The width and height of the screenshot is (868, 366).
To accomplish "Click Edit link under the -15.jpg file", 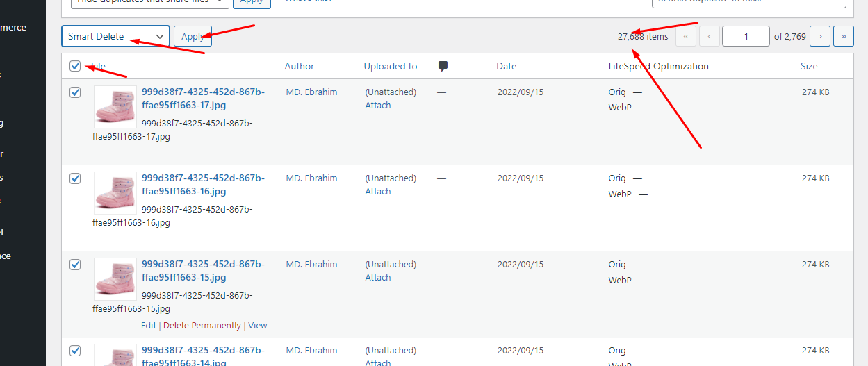I will coord(149,325).
